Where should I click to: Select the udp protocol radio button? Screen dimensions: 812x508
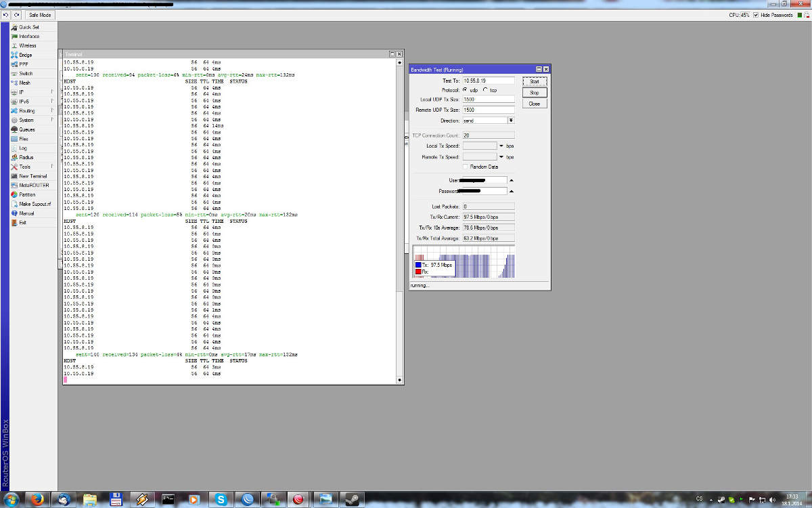(x=465, y=89)
